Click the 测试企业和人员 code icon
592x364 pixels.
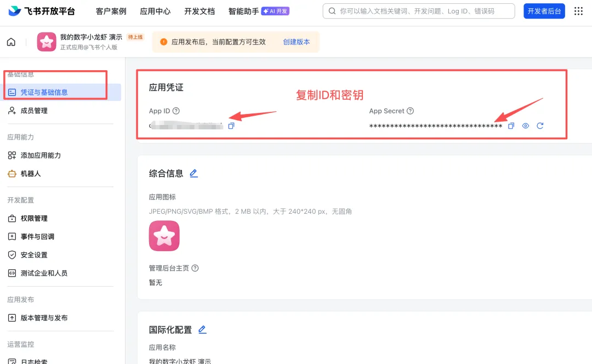[12, 273]
